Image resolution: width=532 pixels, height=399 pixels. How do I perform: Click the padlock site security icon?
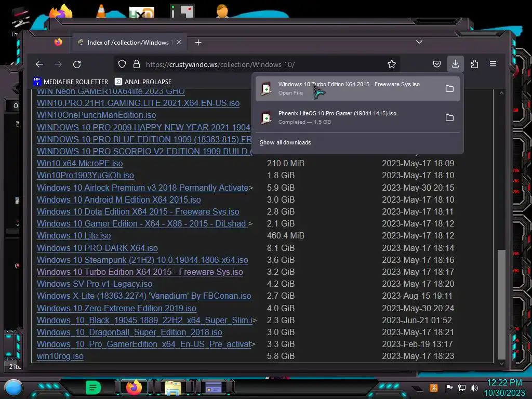(x=137, y=64)
